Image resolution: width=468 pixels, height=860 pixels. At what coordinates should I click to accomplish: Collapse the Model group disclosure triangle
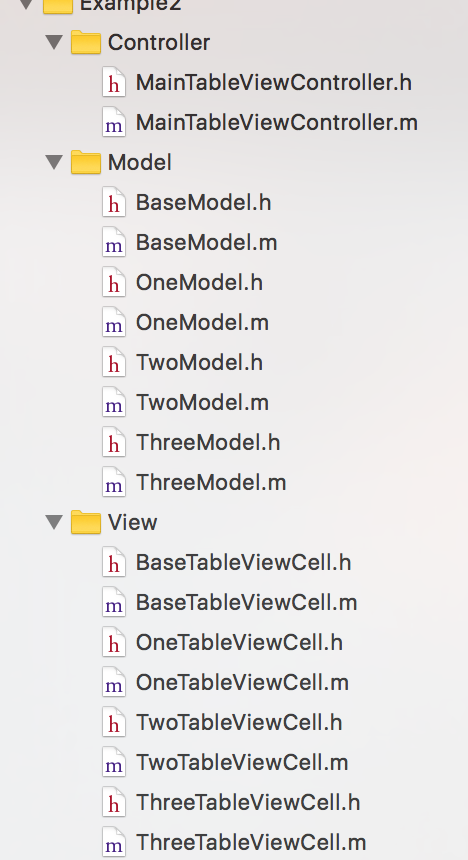click(x=54, y=162)
